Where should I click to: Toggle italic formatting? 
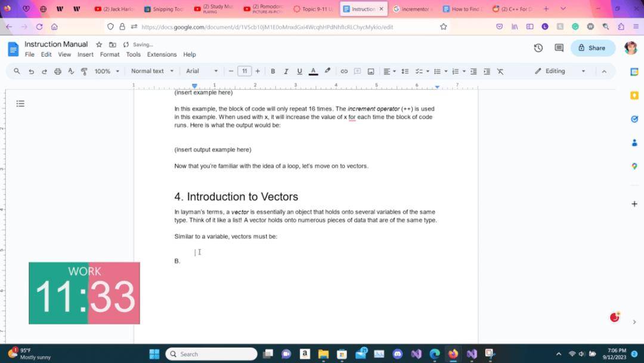pos(286,71)
